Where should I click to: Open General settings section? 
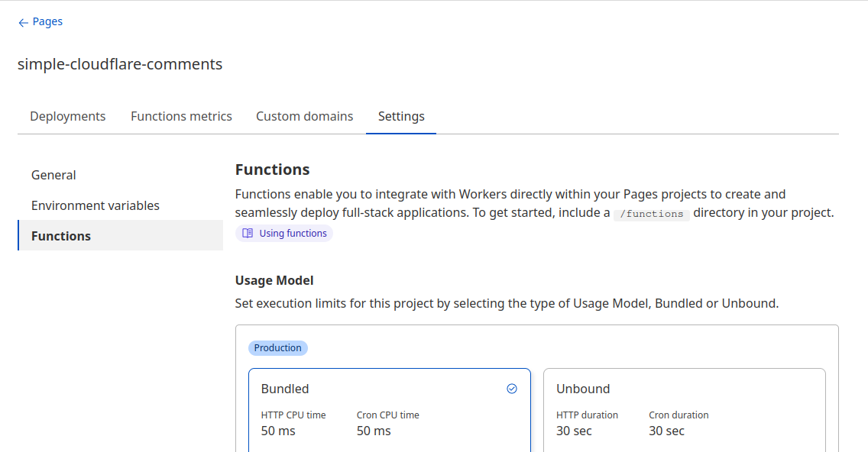click(53, 175)
